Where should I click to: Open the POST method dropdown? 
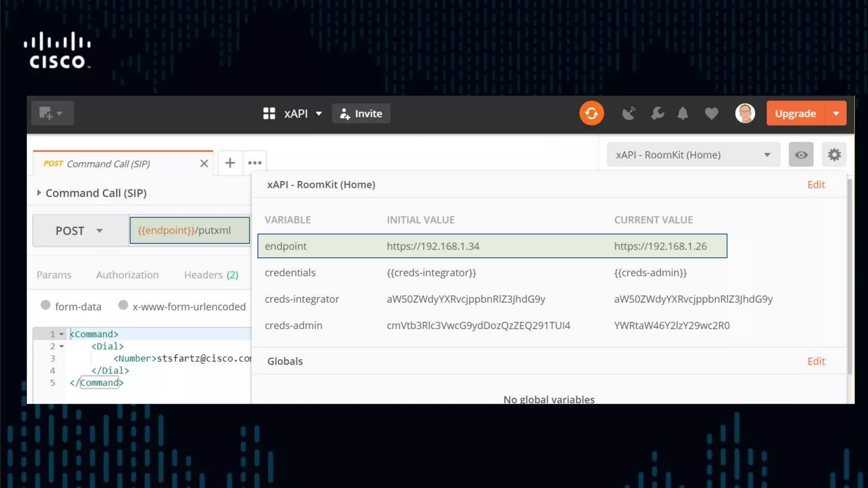point(80,230)
